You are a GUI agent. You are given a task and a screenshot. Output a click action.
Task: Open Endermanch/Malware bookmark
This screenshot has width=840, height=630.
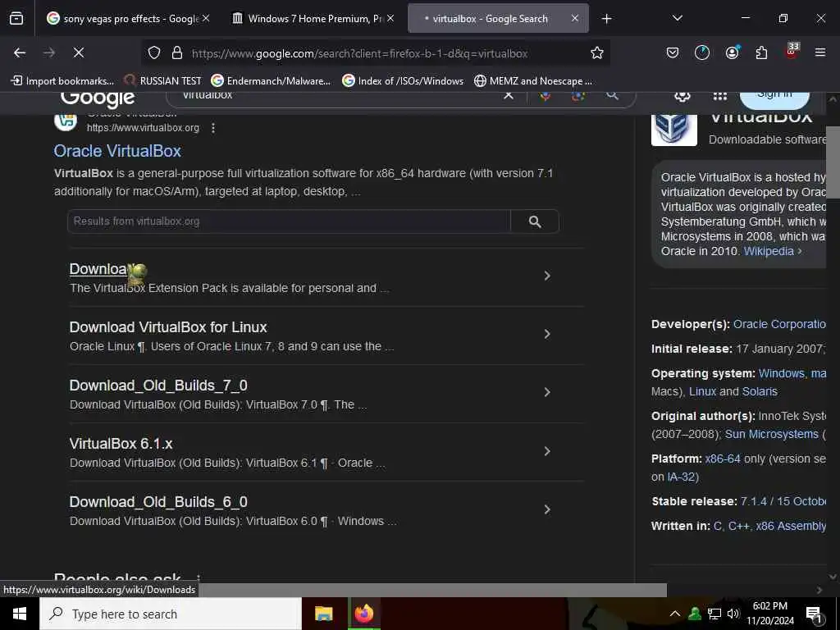pos(271,81)
